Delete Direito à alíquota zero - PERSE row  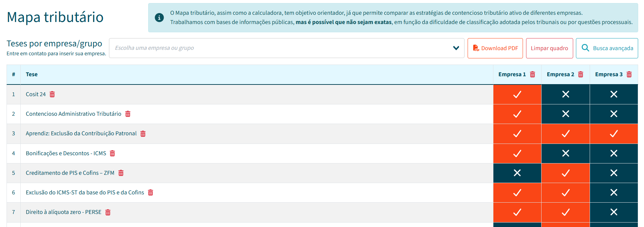(x=108, y=212)
